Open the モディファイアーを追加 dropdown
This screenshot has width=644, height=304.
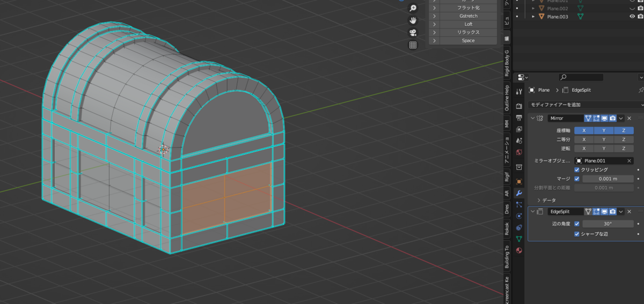[586, 105]
